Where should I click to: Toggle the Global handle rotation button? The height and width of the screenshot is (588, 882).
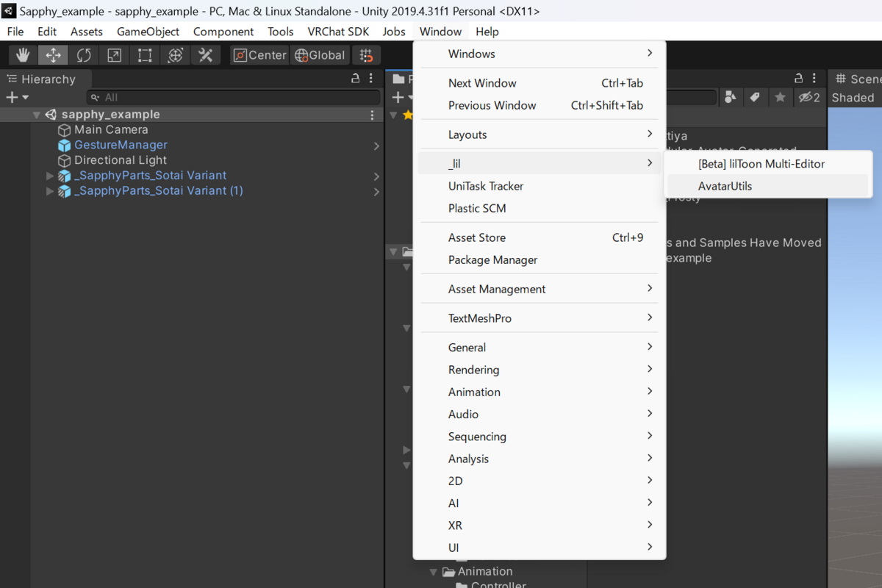[320, 55]
